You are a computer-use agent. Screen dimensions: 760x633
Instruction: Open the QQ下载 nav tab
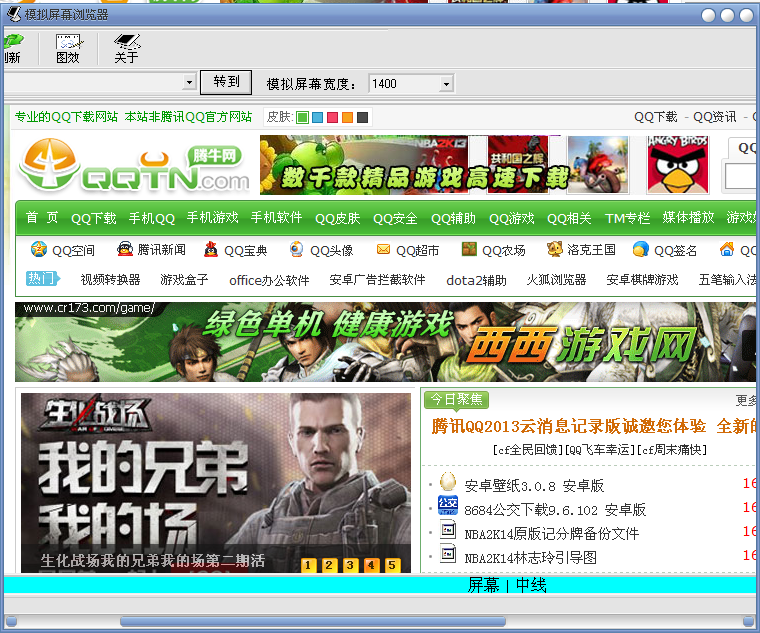[x=94, y=219]
